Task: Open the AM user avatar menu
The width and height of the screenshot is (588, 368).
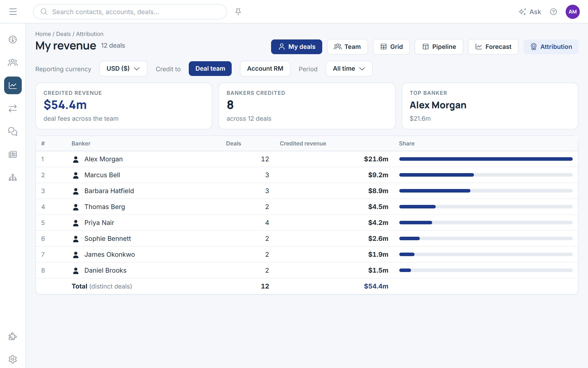Action: 572,12
